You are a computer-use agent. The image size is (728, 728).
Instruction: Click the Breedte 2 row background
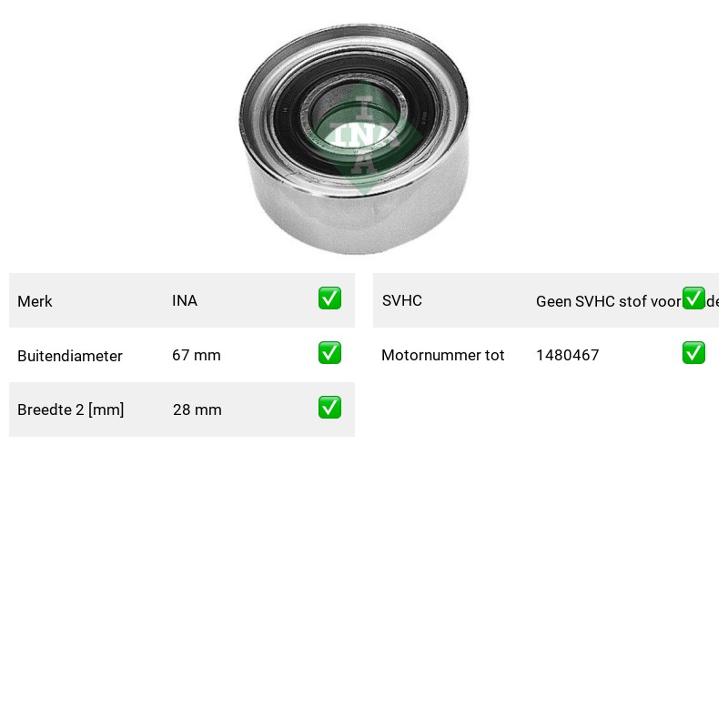(x=182, y=409)
